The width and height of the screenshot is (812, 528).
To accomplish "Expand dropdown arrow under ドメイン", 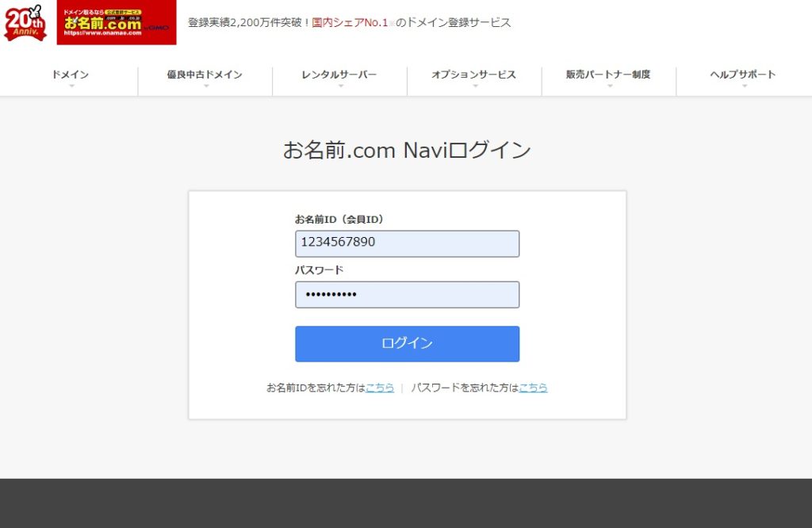I will click(x=71, y=86).
